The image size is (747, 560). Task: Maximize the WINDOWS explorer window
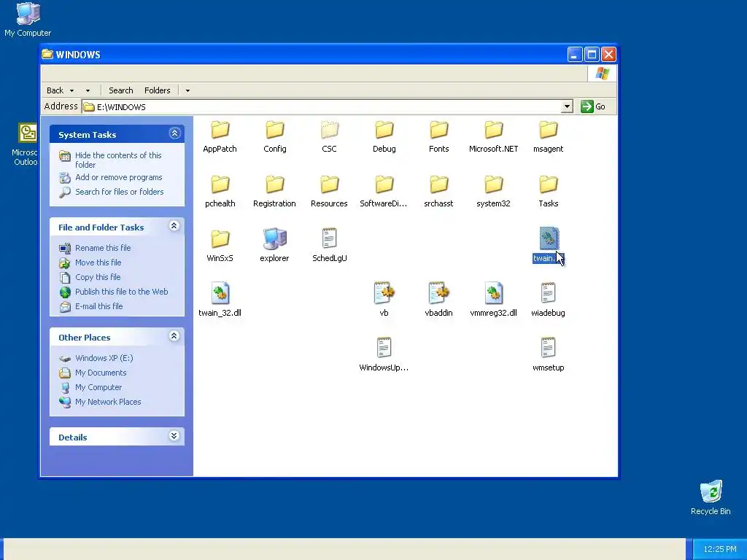(592, 55)
